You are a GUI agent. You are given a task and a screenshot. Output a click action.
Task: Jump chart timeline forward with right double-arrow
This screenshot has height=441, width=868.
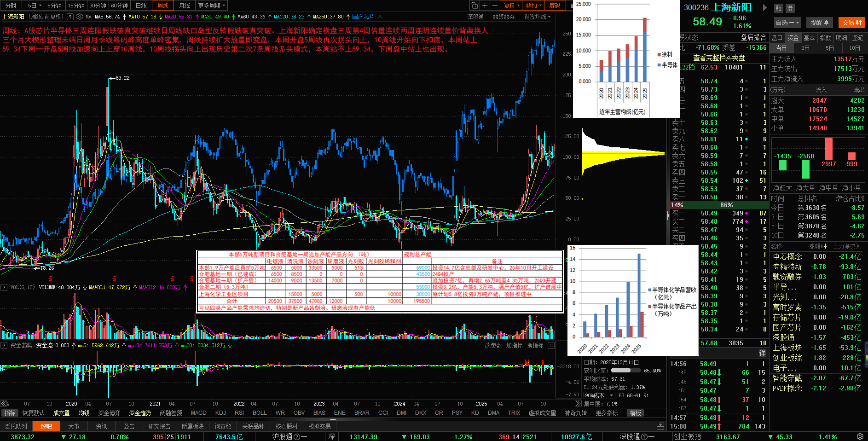click(x=578, y=404)
